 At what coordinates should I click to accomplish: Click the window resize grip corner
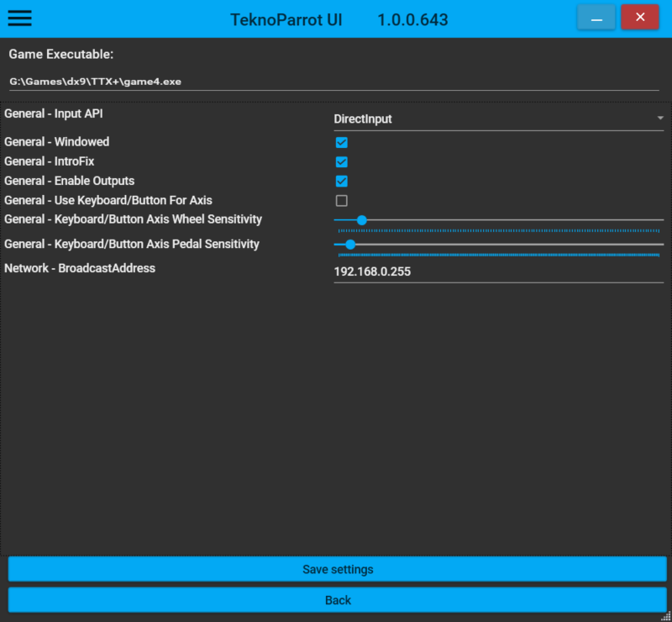[666, 616]
